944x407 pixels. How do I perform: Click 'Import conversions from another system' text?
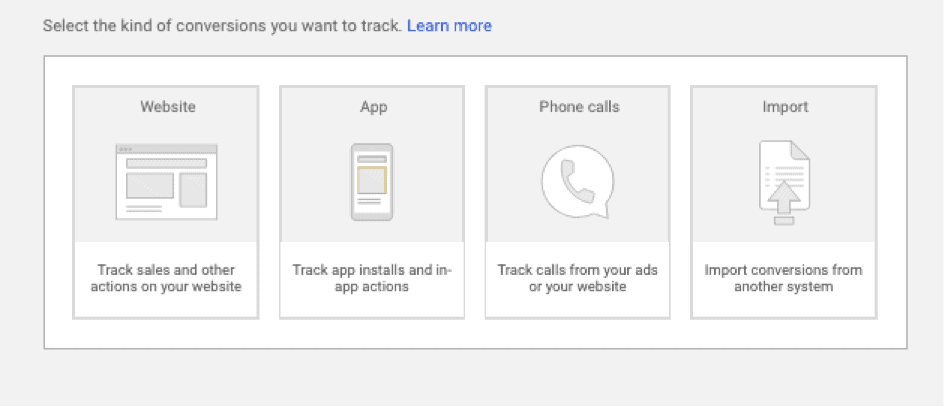(783, 278)
